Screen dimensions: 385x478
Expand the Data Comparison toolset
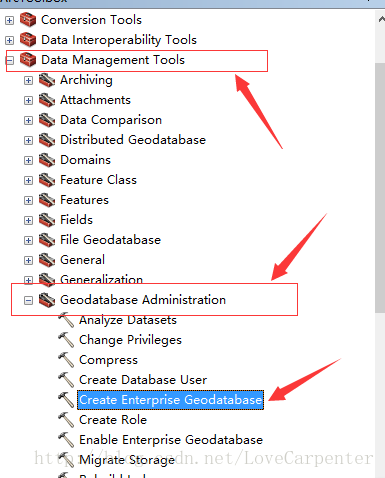(28, 120)
